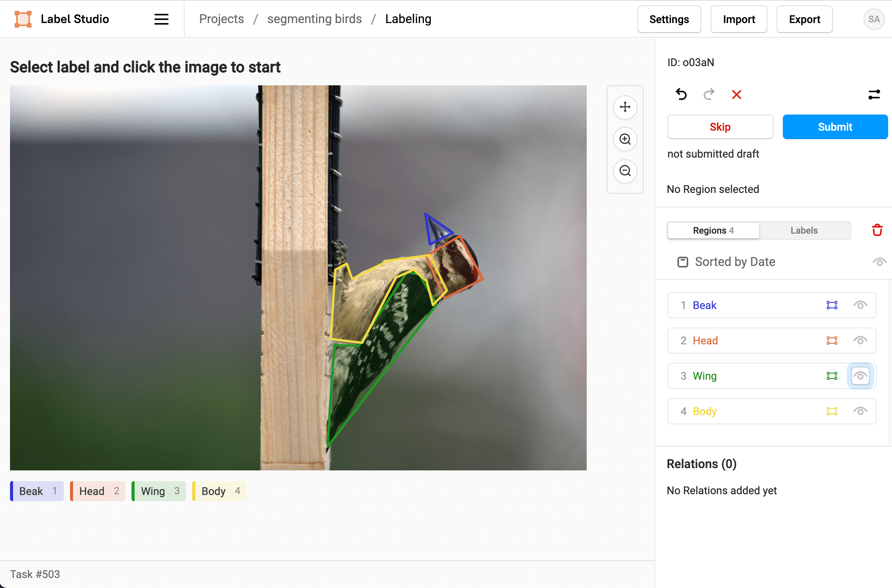Expand the Sorted by Date dropdown
This screenshot has width=892, height=588.
pos(734,262)
